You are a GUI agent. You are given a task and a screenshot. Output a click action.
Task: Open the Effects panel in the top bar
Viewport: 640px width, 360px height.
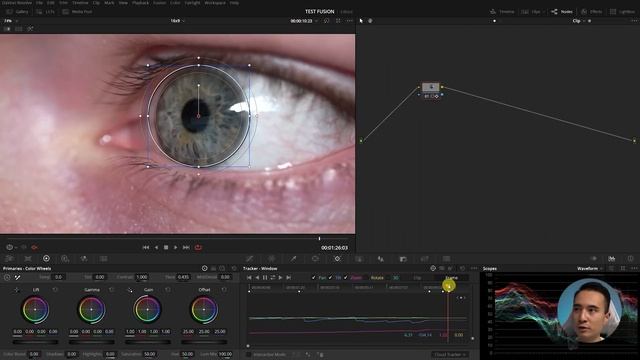(x=592, y=12)
